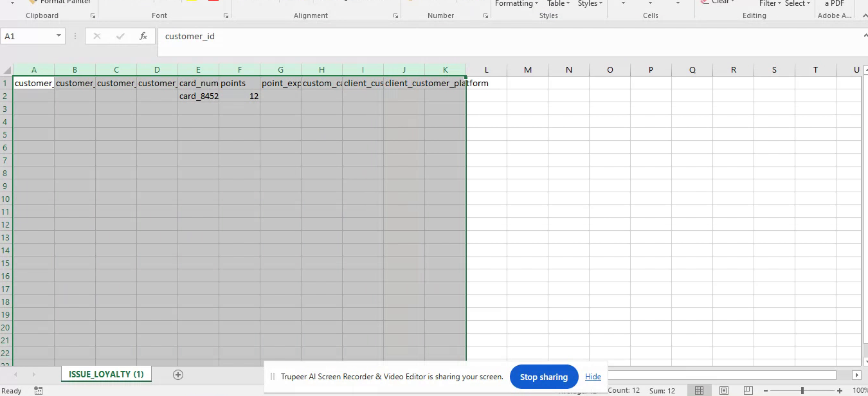The height and width of the screenshot is (396, 868).
Task: Select cell A1 in column A
Action: 34,83
